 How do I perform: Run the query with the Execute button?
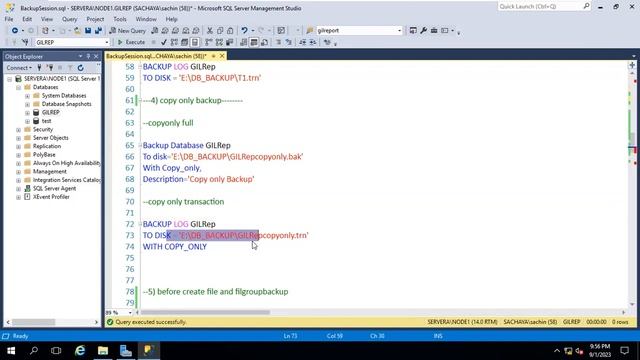click(131, 42)
